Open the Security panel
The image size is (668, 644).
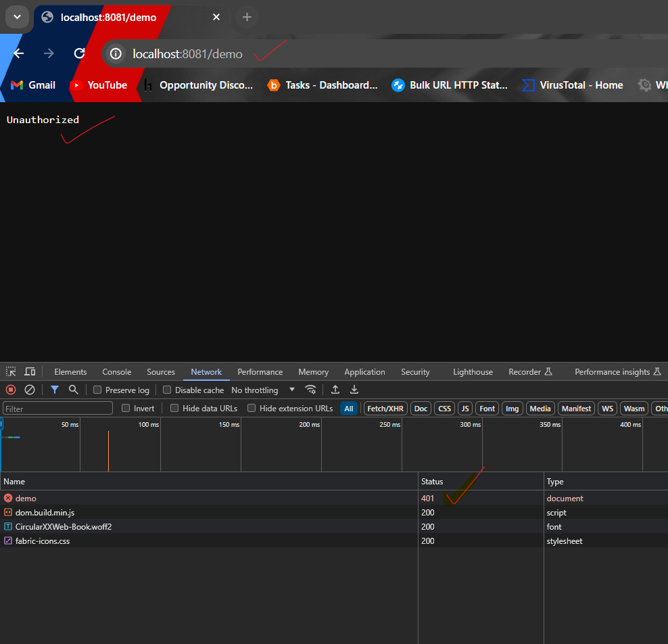415,372
